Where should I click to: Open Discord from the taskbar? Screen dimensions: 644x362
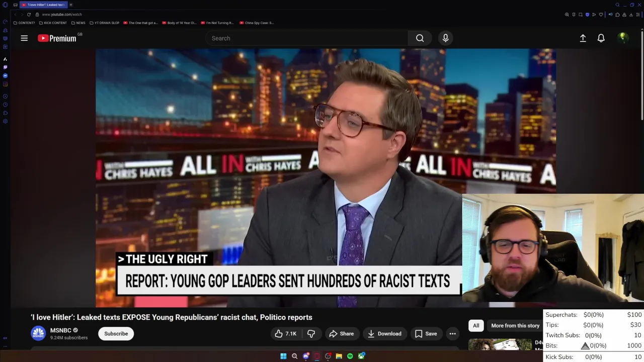tap(306, 356)
